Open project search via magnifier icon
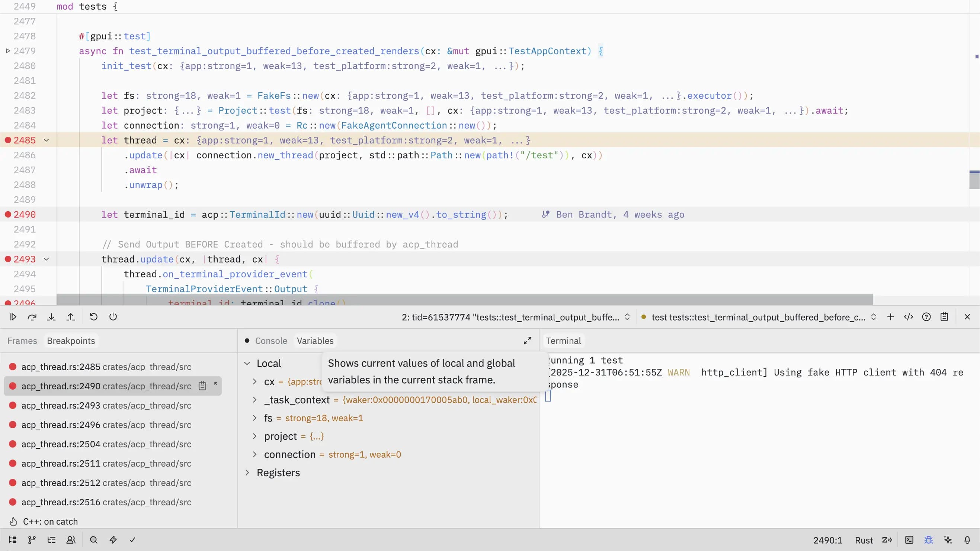The height and width of the screenshot is (551, 980). 93,539
